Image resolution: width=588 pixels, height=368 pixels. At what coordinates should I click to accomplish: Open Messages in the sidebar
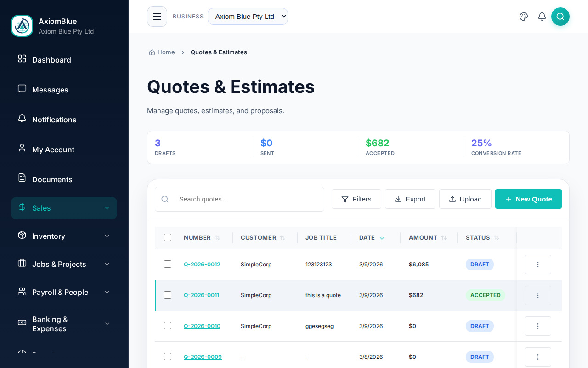tap(64, 90)
